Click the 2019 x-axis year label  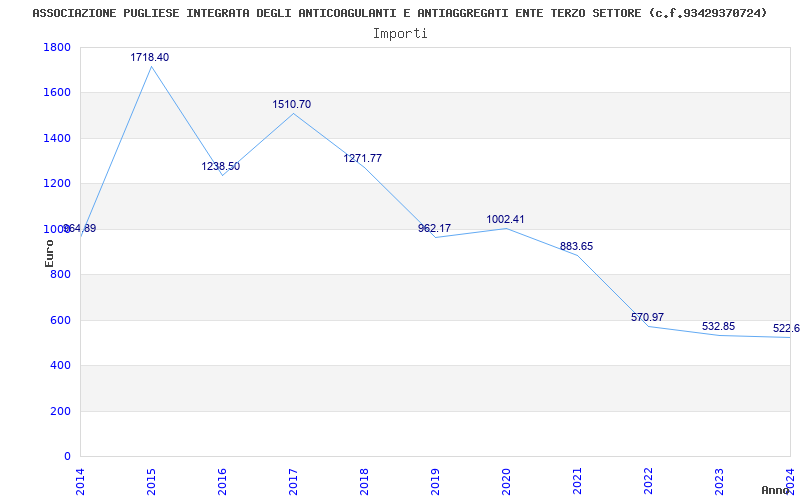click(435, 481)
